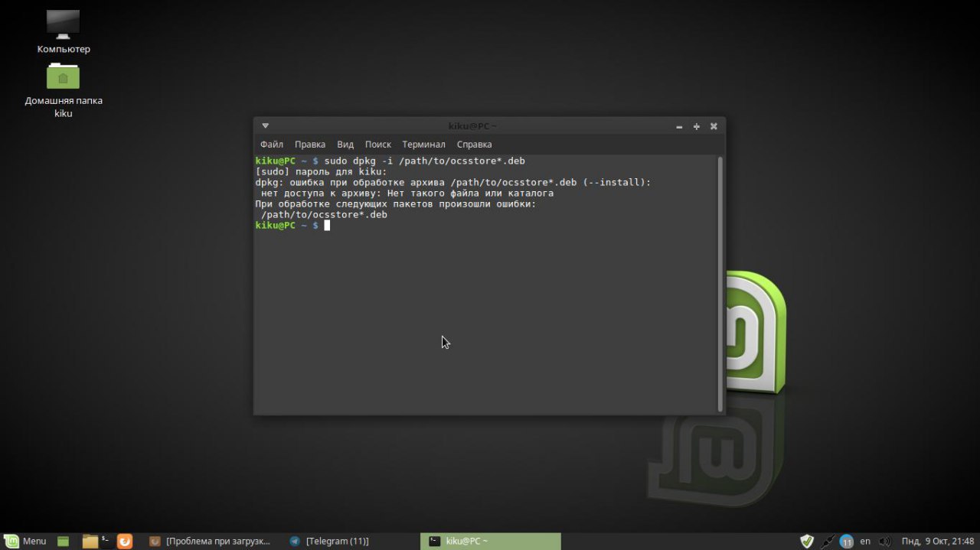Close the terminal window
980x550 pixels.
pos(714,126)
